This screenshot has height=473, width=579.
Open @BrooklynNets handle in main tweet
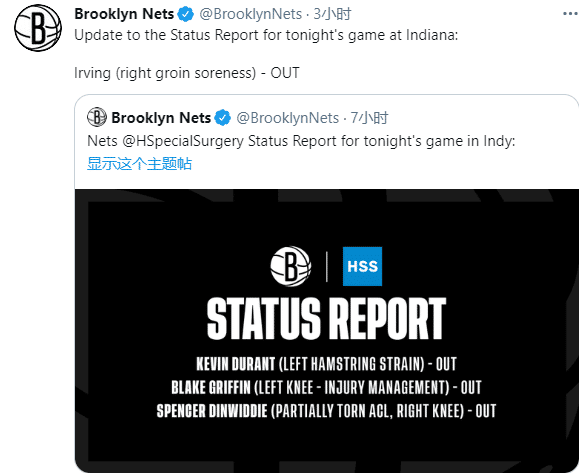tap(251, 14)
